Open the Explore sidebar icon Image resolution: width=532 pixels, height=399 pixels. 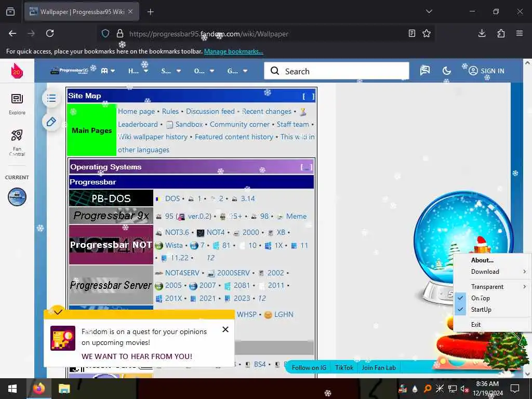[17, 104]
